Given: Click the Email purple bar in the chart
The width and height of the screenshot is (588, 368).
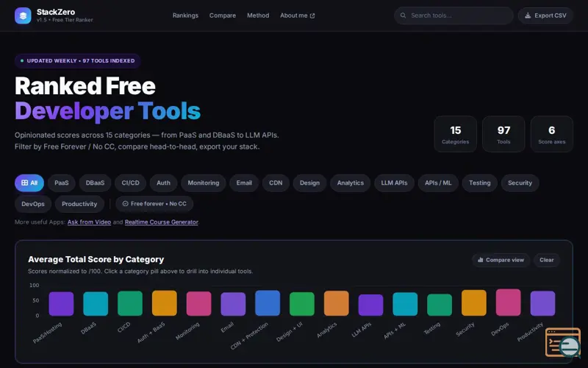Looking at the screenshot, I should click(x=233, y=304).
